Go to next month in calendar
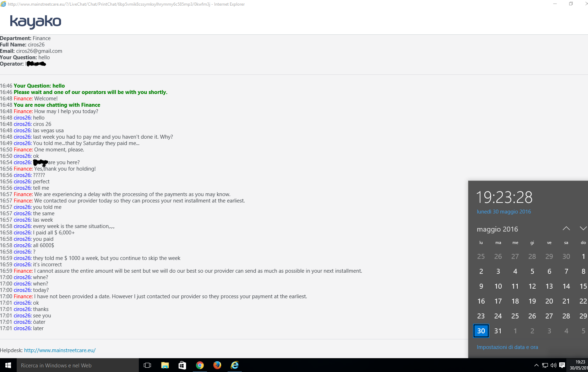Viewport: 588px width, 372px height. (583, 229)
